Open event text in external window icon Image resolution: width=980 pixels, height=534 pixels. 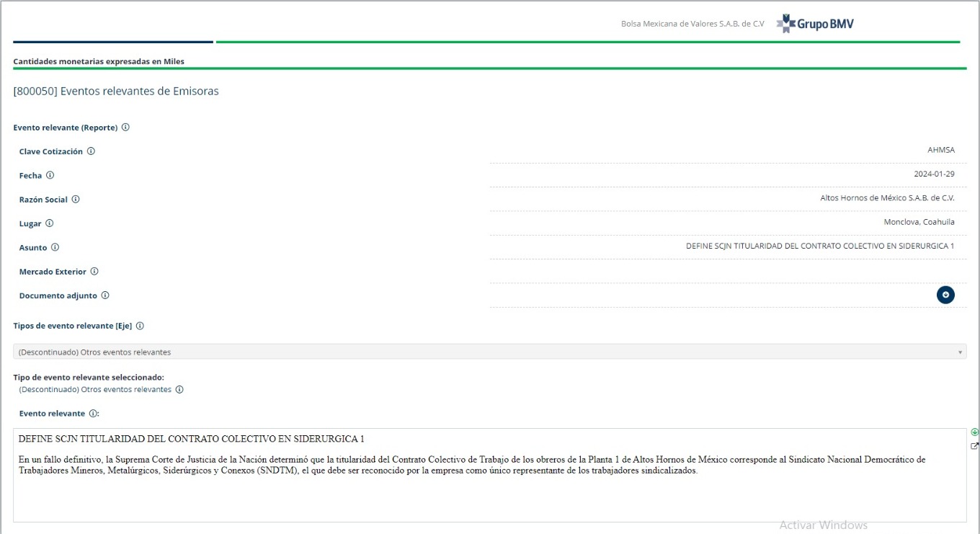tap(975, 446)
